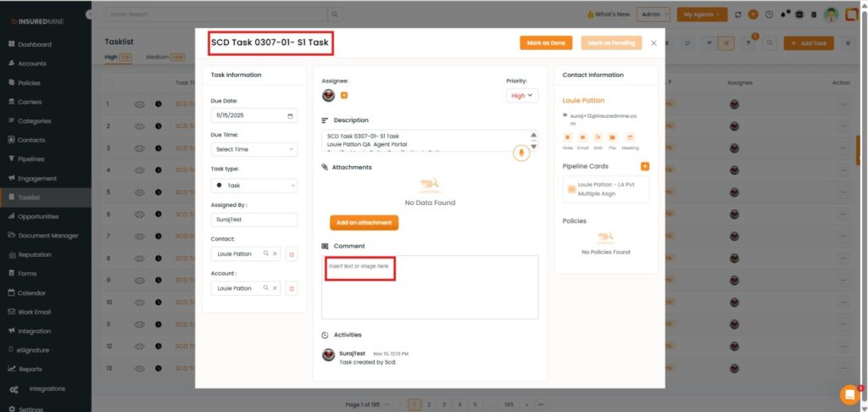Open the Due Date calendar picker
868x412 pixels.
click(291, 116)
